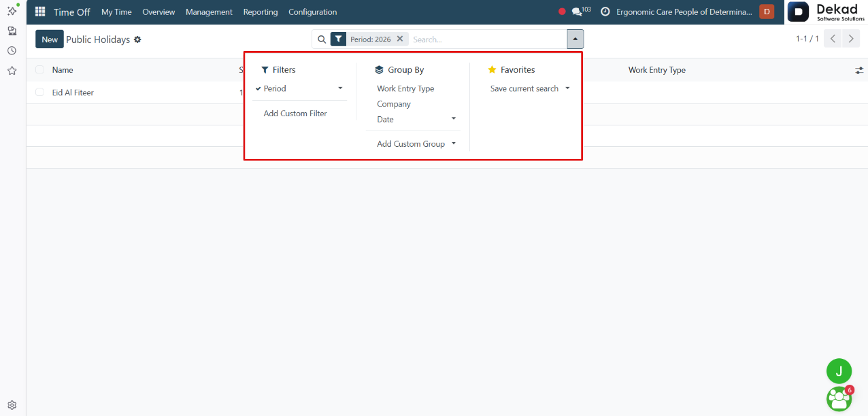
Task: Expand the Period filter submenu arrow
Action: (x=340, y=88)
